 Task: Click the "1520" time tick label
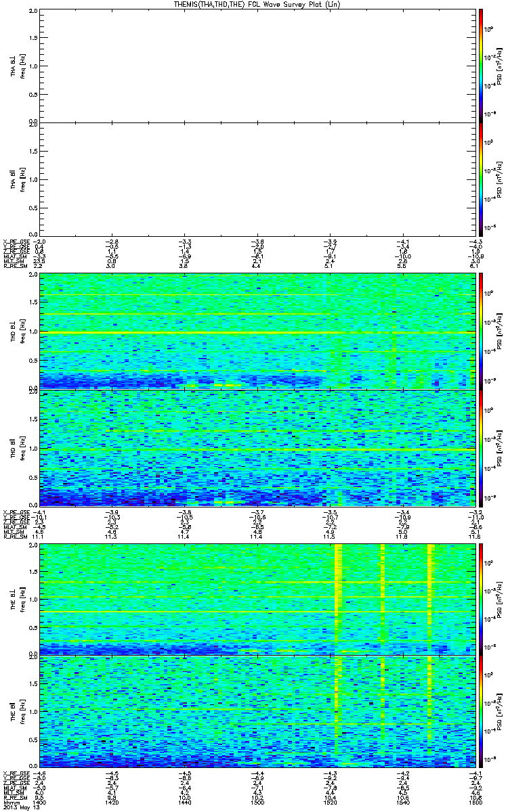(x=329, y=802)
